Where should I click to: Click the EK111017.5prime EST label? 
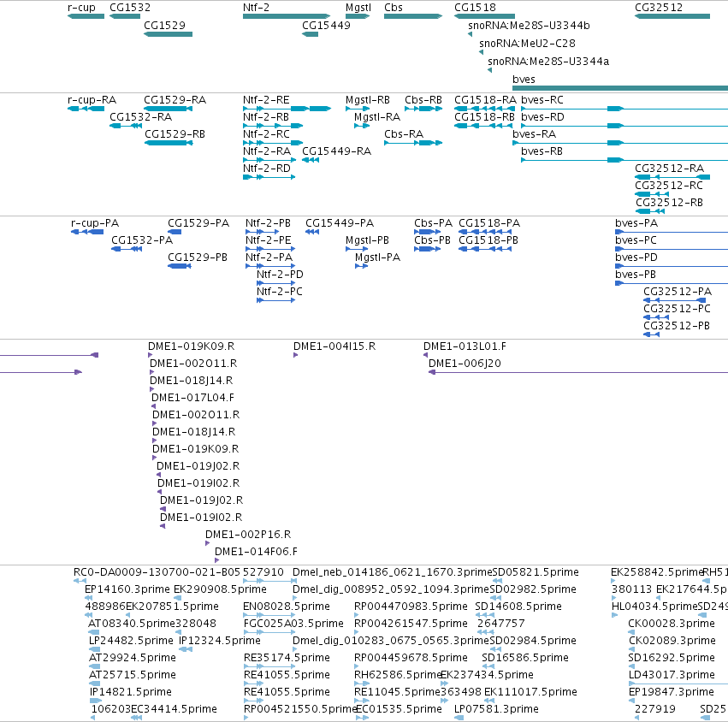[x=530, y=692]
